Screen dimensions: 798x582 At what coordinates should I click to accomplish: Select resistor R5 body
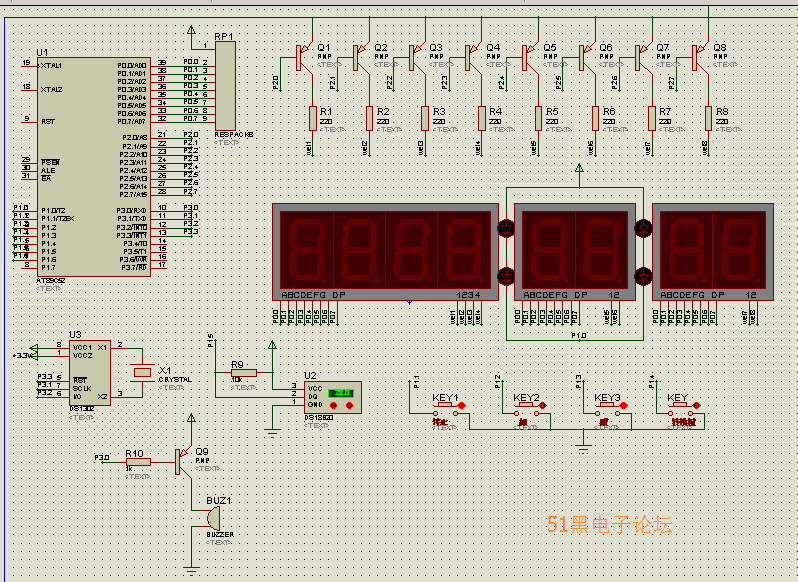coord(538,119)
